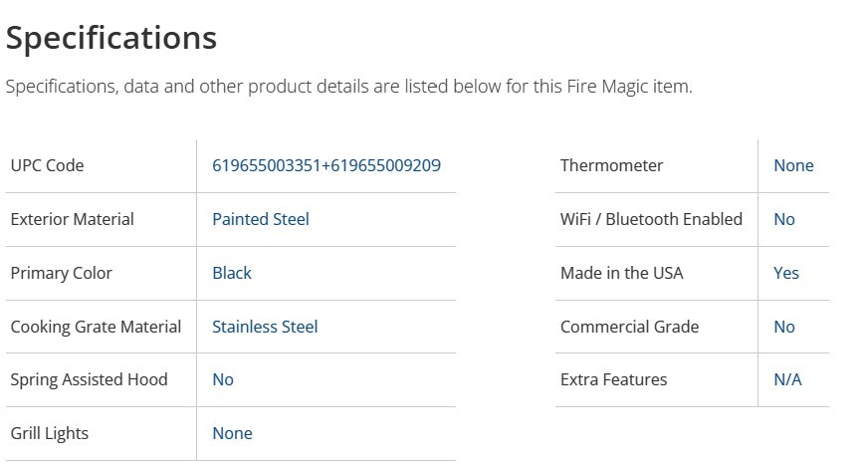868x464 pixels.
Task: Click the Specifications heading
Action: [x=111, y=38]
